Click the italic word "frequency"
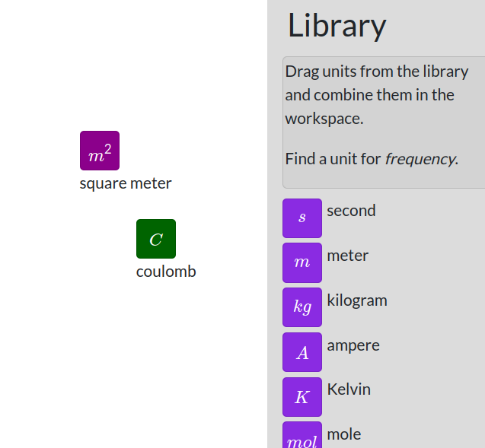The image size is (485, 448). (420, 159)
